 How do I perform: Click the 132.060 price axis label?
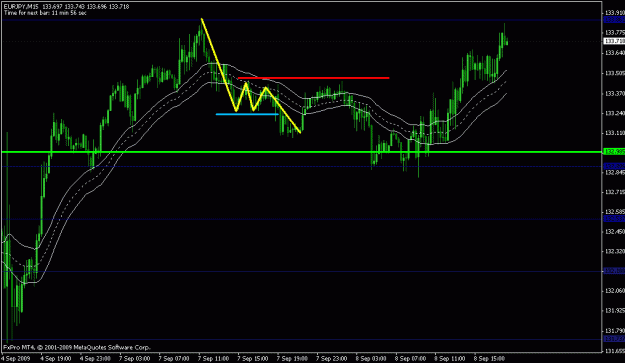click(x=614, y=291)
